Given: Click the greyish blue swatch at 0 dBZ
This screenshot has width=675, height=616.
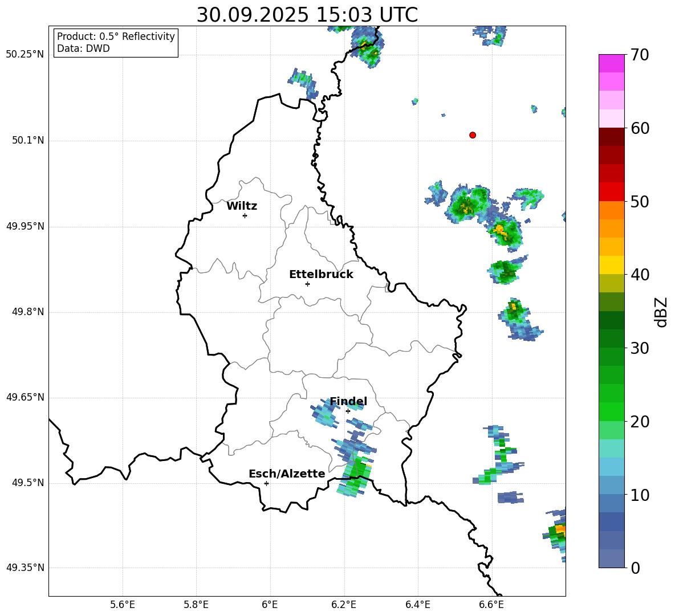Looking at the screenshot, I should (611, 558).
